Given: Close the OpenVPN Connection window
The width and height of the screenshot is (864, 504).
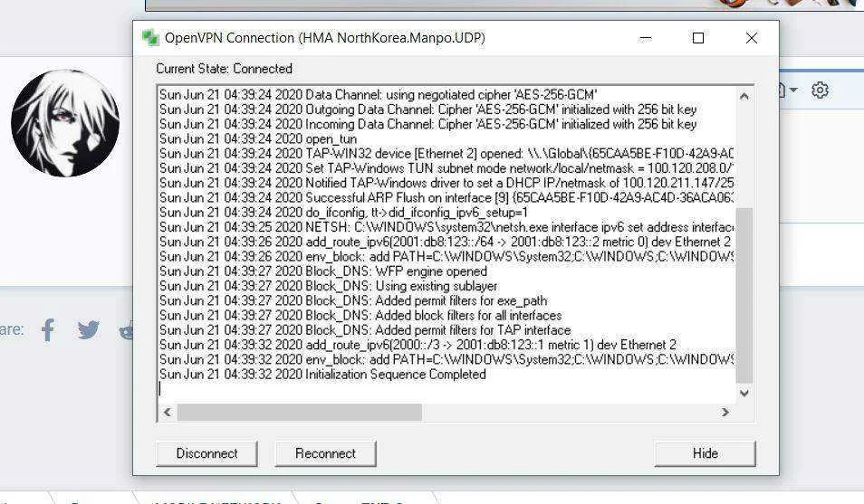Looking at the screenshot, I should [752, 38].
